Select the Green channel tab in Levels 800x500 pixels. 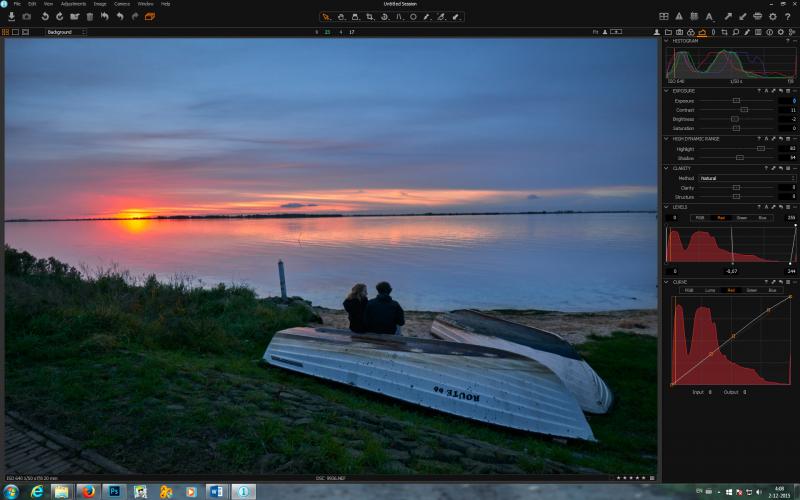pos(742,218)
